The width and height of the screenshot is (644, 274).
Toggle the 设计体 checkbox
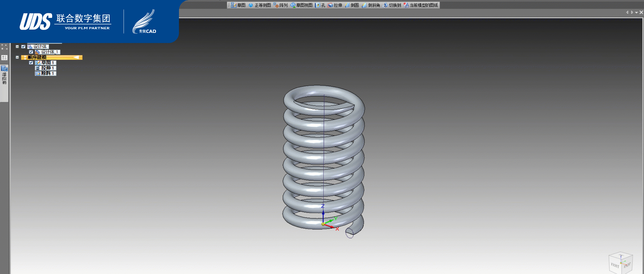tap(23, 47)
